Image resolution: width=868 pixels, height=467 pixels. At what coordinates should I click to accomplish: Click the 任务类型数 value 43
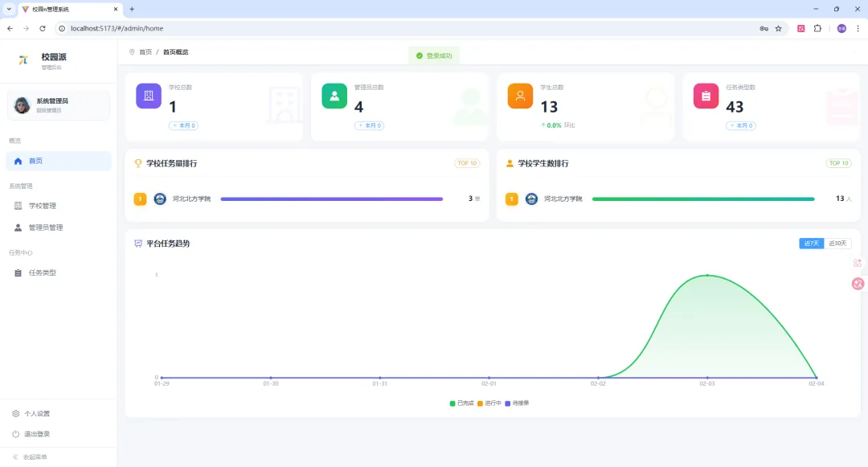click(735, 107)
